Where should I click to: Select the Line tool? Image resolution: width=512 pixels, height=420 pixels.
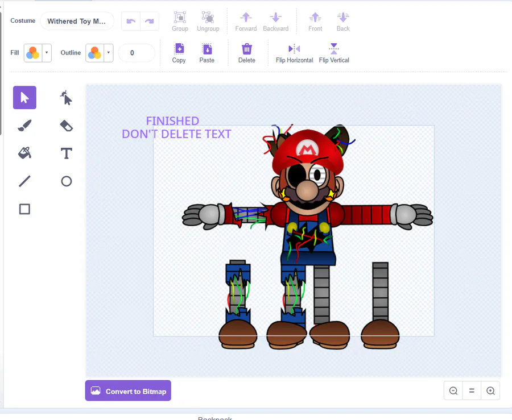[x=24, y=181]
